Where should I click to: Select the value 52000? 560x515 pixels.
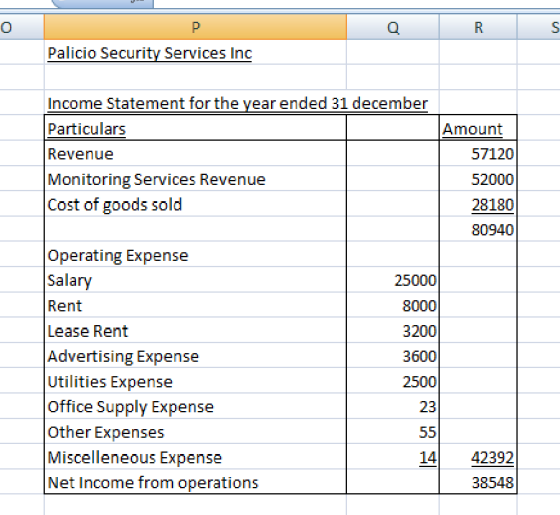[x=478, y=179]
